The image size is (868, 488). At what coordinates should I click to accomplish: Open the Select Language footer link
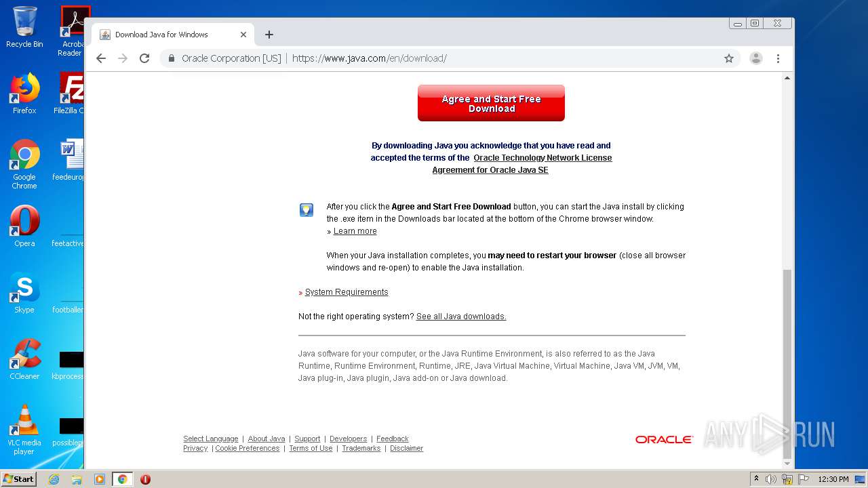(211, 439)
